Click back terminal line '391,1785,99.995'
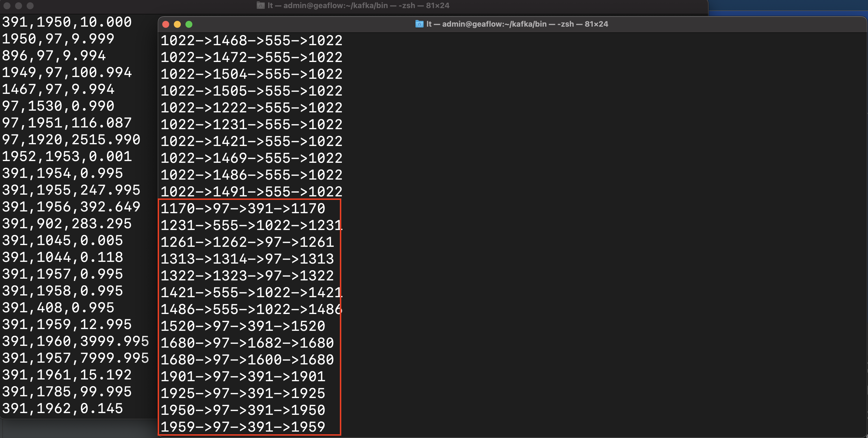This screenshot has height=438, width=868. click(x=67, y=392)
